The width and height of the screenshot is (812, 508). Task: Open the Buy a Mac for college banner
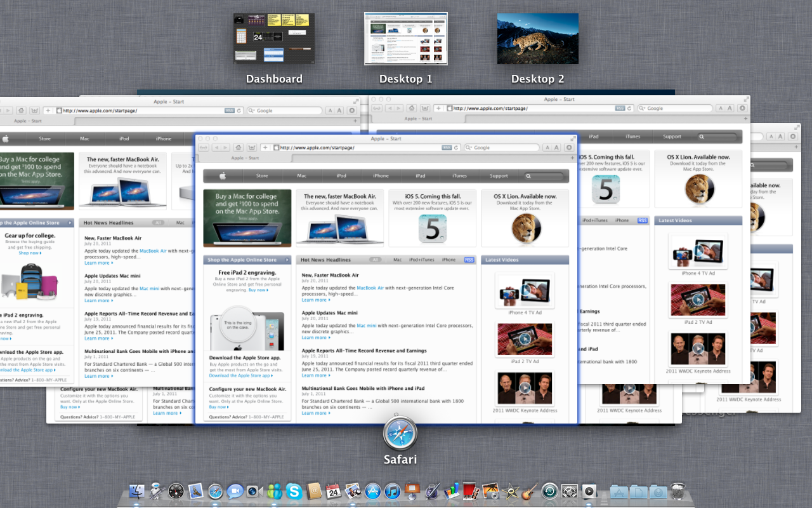pos(247,218)
